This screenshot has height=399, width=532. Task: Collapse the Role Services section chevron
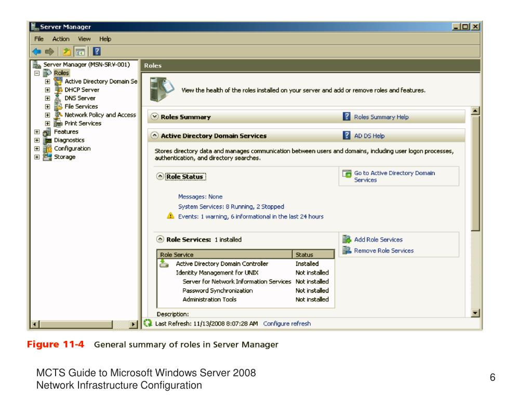160,239
